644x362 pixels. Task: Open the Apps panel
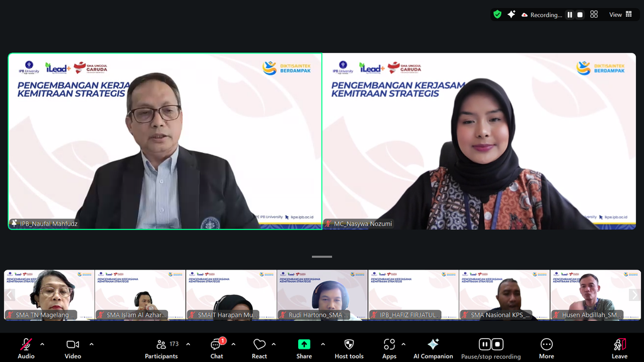pyautogui.click(x=389, y=349)
